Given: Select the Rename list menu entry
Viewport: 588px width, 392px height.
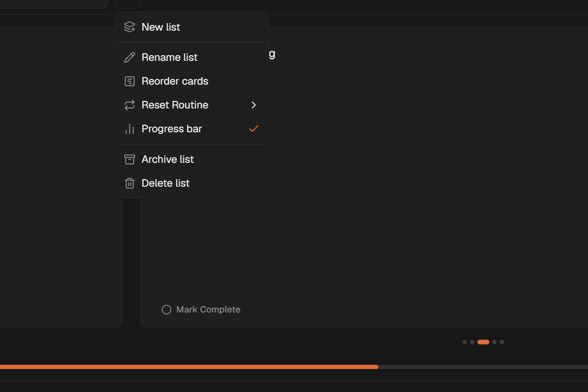Looking at the screenshot, I should point(192,57).
